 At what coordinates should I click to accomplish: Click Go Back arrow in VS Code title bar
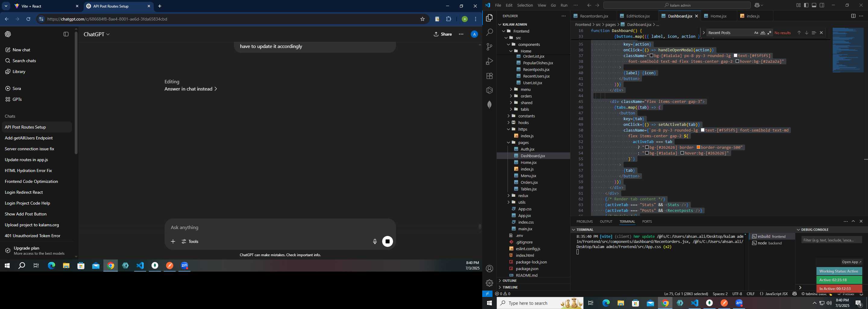pos(589,5)
